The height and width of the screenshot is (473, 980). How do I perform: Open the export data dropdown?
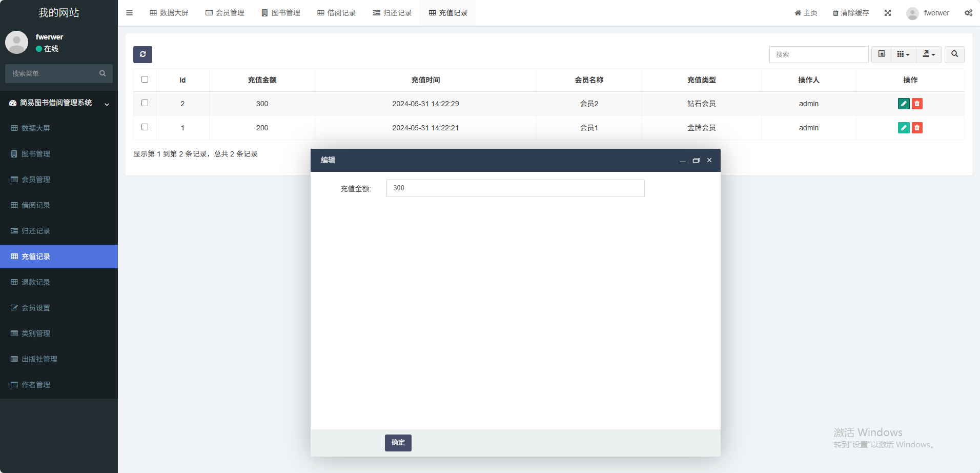pos(929,54)
